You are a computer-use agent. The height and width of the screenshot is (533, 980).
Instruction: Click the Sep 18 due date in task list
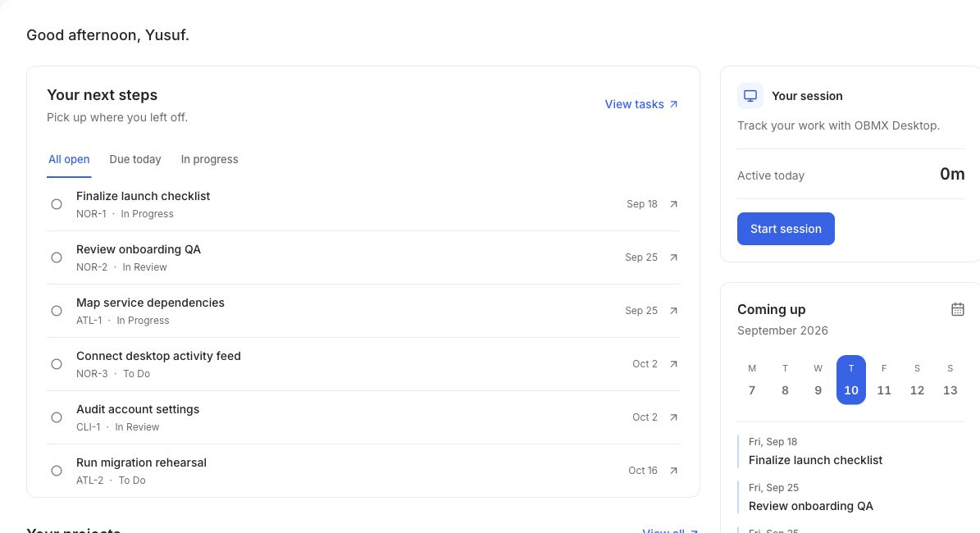pyautogui.click(x=642, y=203)
